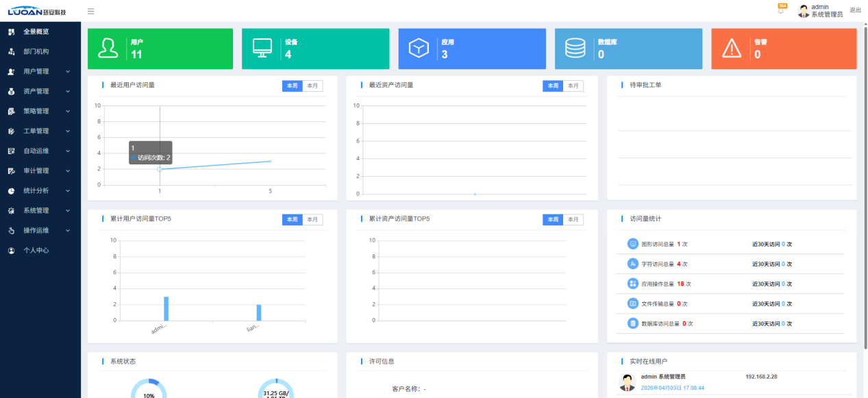This screenshot has height=398, width=868.
Task: Select 本月 in 最近资产访问量 panel
Action: click(x=573, y=86)
